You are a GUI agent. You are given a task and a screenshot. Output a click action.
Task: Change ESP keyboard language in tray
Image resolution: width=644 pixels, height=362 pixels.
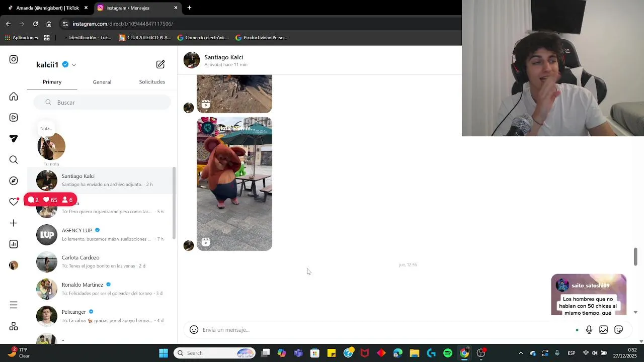pyautogui.click(x=572, y=353)
